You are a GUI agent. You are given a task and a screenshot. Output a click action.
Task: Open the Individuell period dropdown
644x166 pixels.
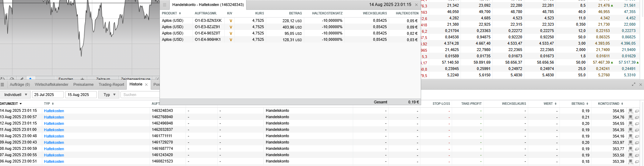15,95
